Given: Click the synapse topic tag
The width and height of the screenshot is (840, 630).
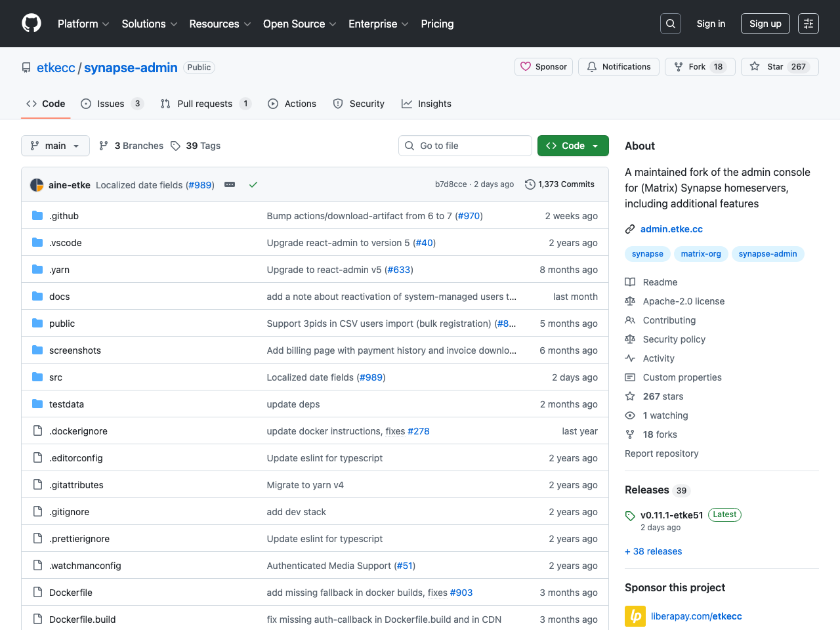Looking at the screenshot, I should click(x=647, y=254).
